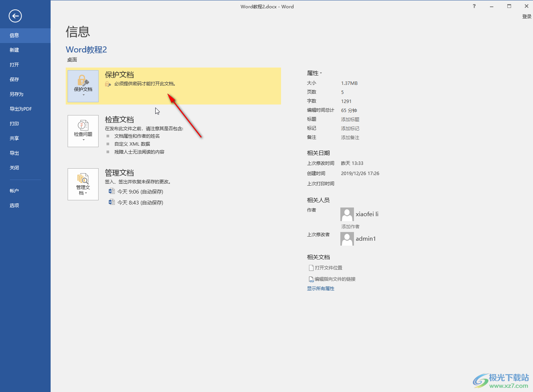The height and width of the screenshot is (392, 533).
Task: Click the back arrow to return to document
Action: [15, 16]
